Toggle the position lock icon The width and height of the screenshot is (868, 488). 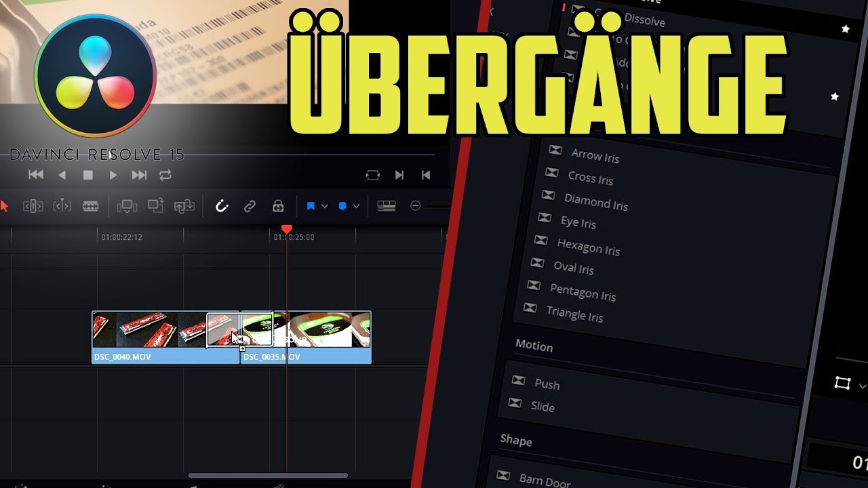click(x=277, y=206)
